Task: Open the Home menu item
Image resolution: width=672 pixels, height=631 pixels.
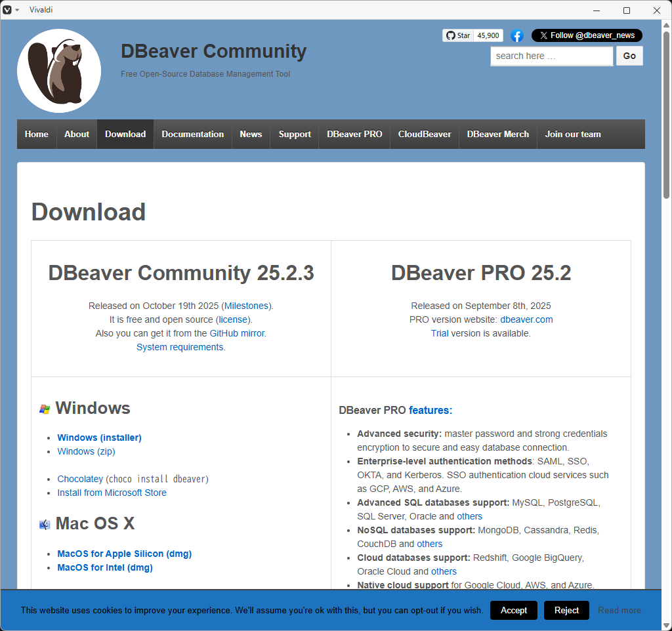Action: [x=37, y=134]
